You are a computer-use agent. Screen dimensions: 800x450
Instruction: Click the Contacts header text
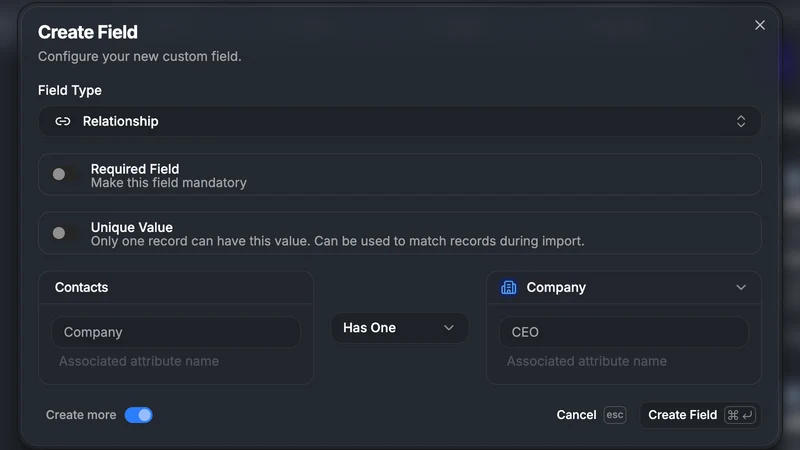pos(82,288)
